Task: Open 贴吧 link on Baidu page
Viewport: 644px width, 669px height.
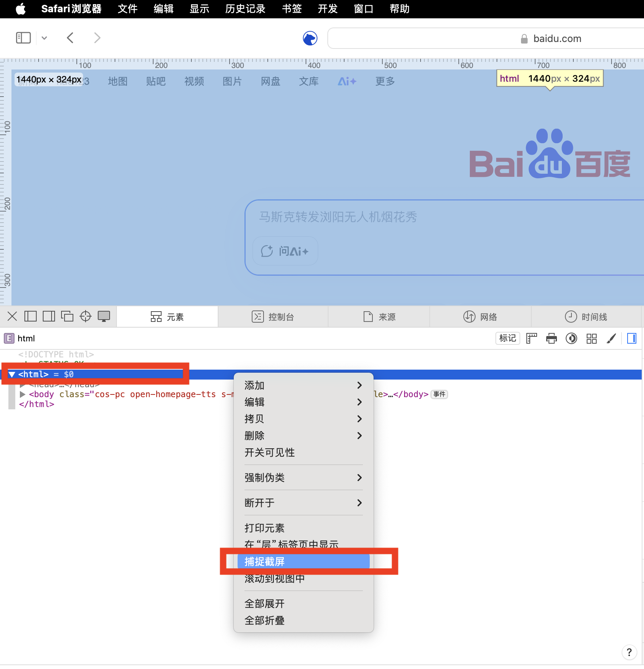Action: tap(156, 81)
